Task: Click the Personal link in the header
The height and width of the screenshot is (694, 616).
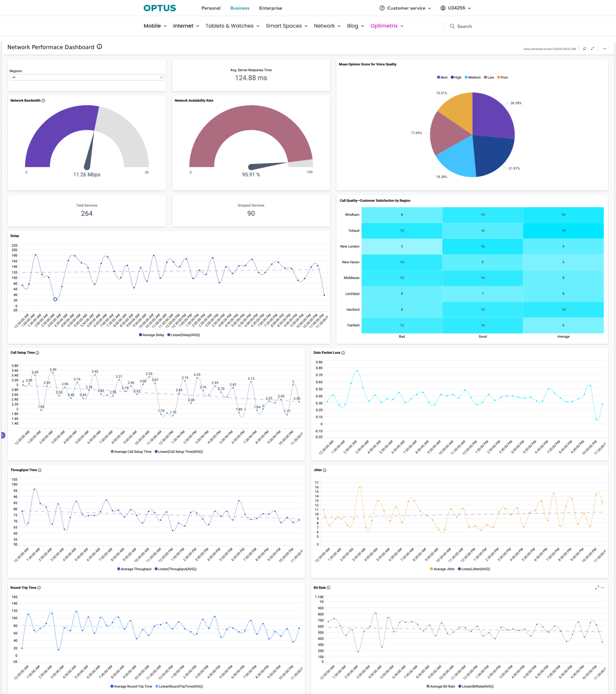Action: point(211,8)
